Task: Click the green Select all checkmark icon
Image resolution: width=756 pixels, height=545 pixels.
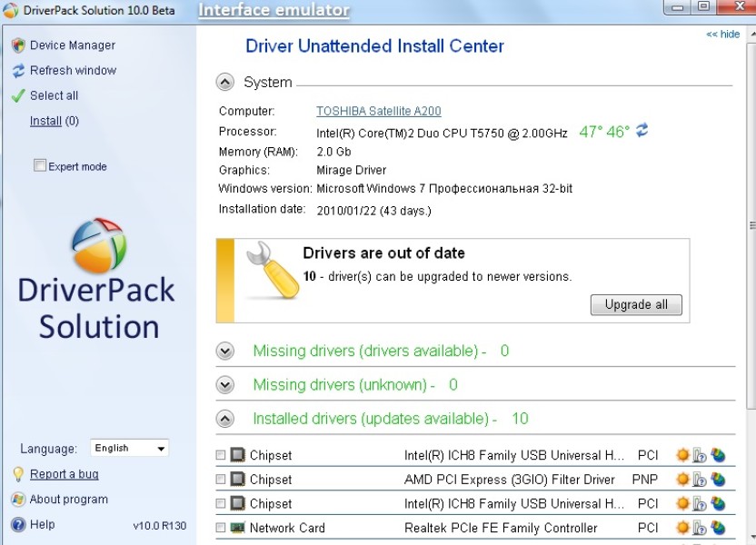Action: (18, 95)
